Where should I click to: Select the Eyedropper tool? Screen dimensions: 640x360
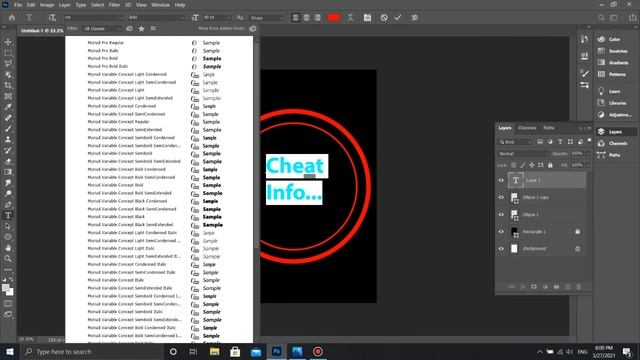[8, 107]
